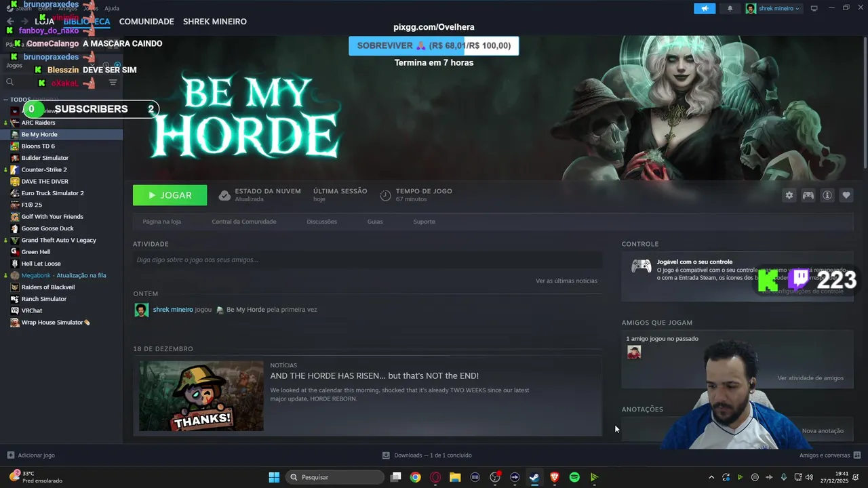This screenshot has height=488, width=868.
Task: Open Spotify from the taskbar
Action: click(x=574, y=477)
